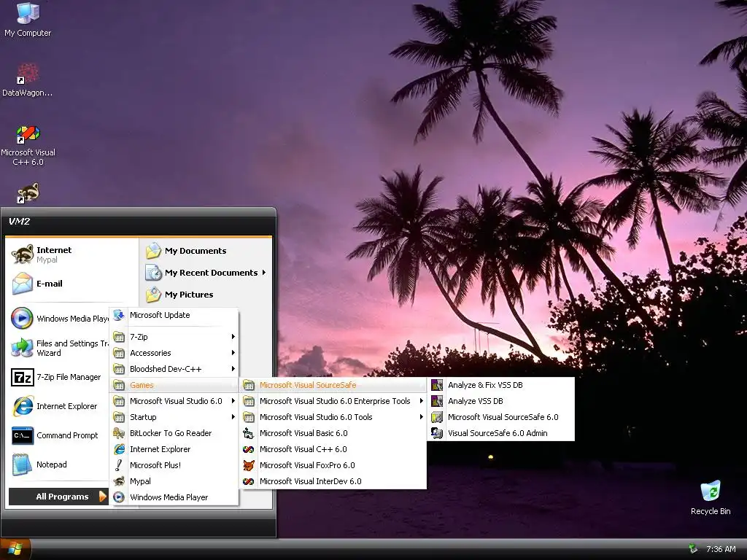
Task: Open Files and Settings Transfer Wizard
Action: [59, 348]
